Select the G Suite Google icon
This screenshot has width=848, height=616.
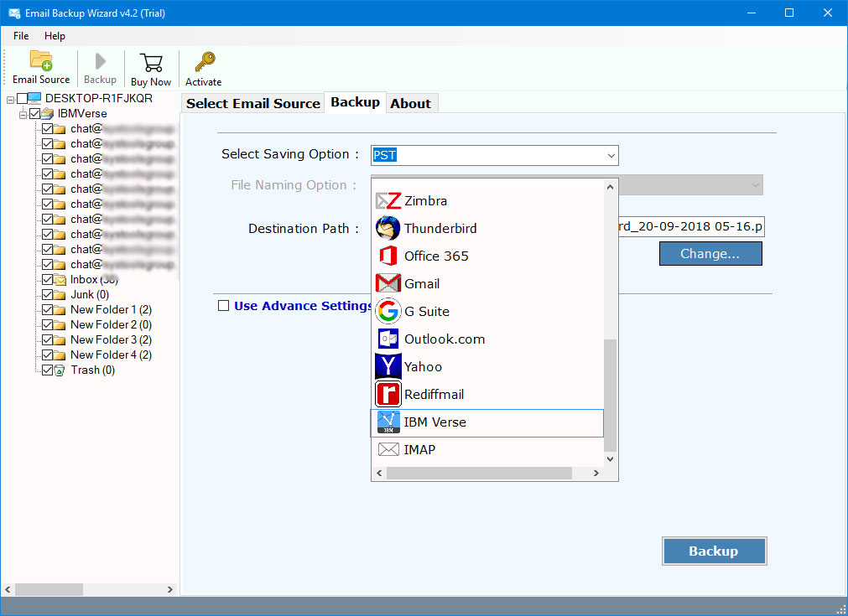(388, 311)
